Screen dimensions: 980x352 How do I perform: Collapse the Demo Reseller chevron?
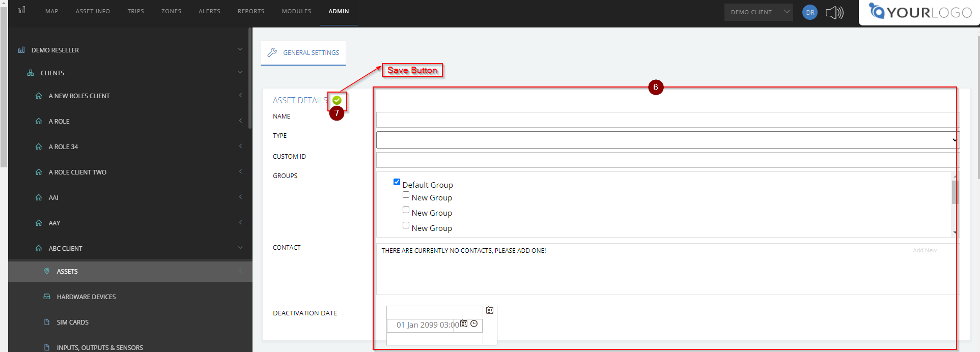click(240, 49)
